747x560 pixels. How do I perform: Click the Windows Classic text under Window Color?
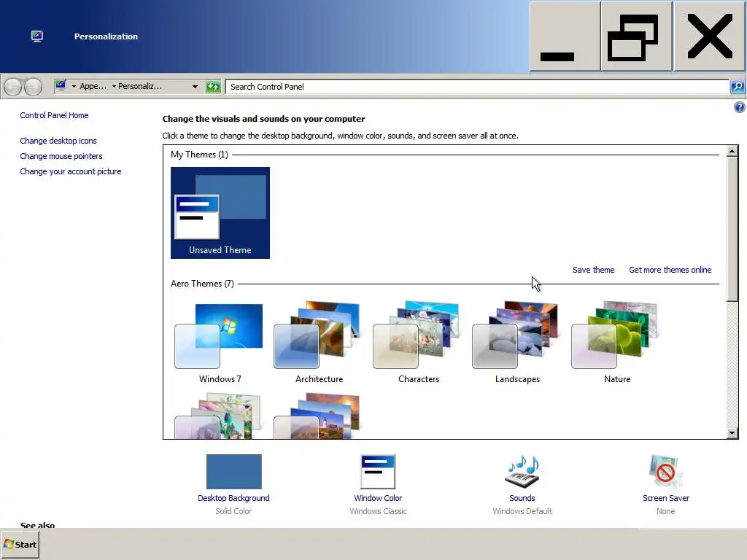point(378,511)
